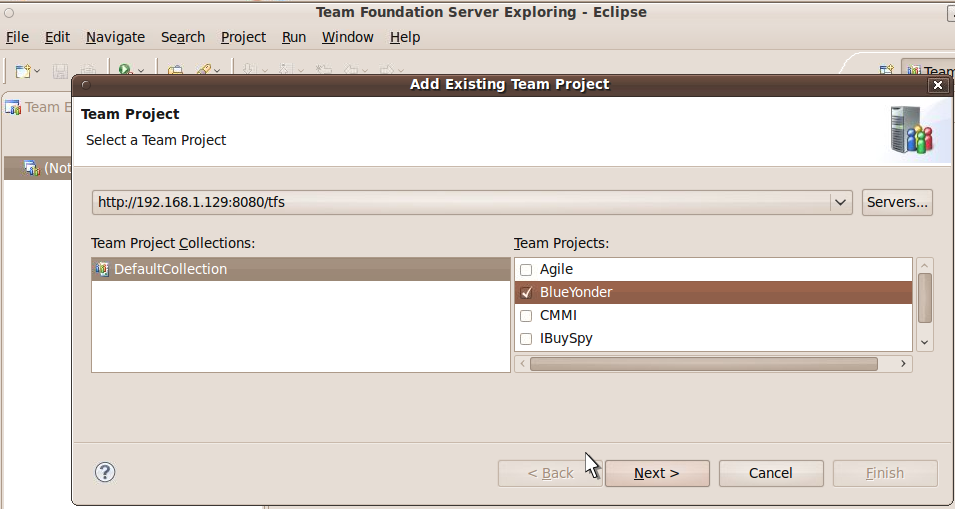Select the BlueYonder project name
The width and height of the screenshot is (956, 509).
click(576, 293)
